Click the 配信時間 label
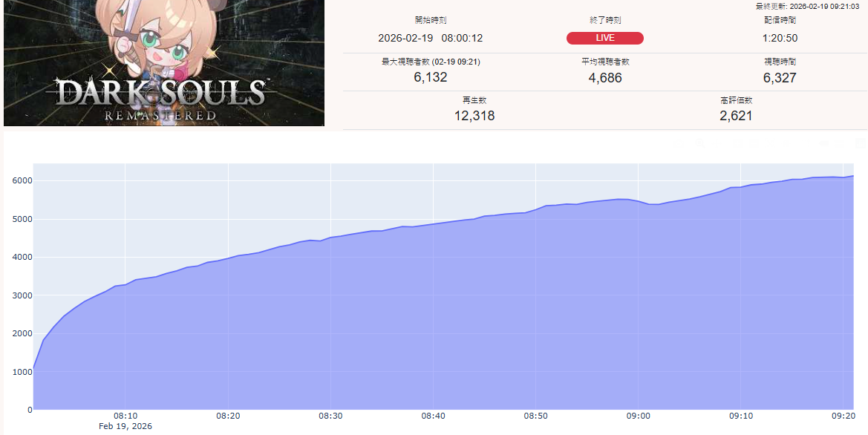 pos(780,21)
